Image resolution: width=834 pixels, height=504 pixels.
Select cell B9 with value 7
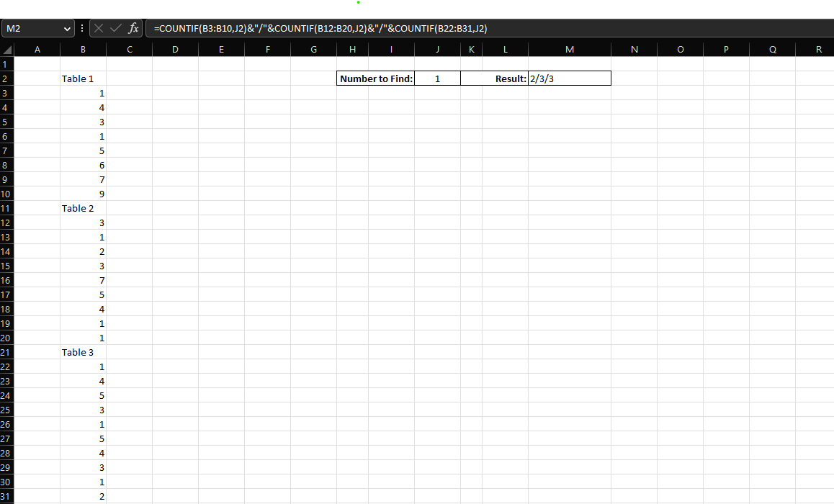tap(83, 180)
